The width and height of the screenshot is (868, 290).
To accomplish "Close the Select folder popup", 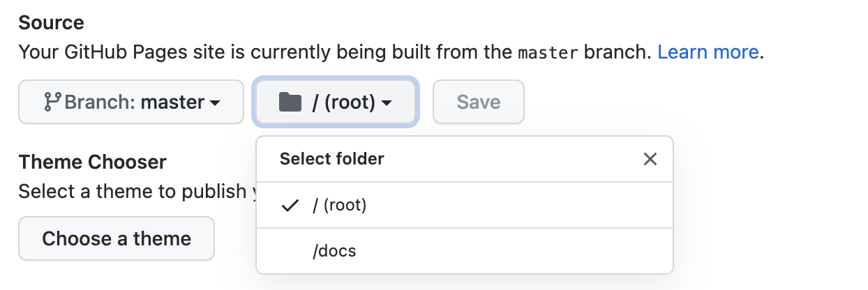I will tap(650, 160).
